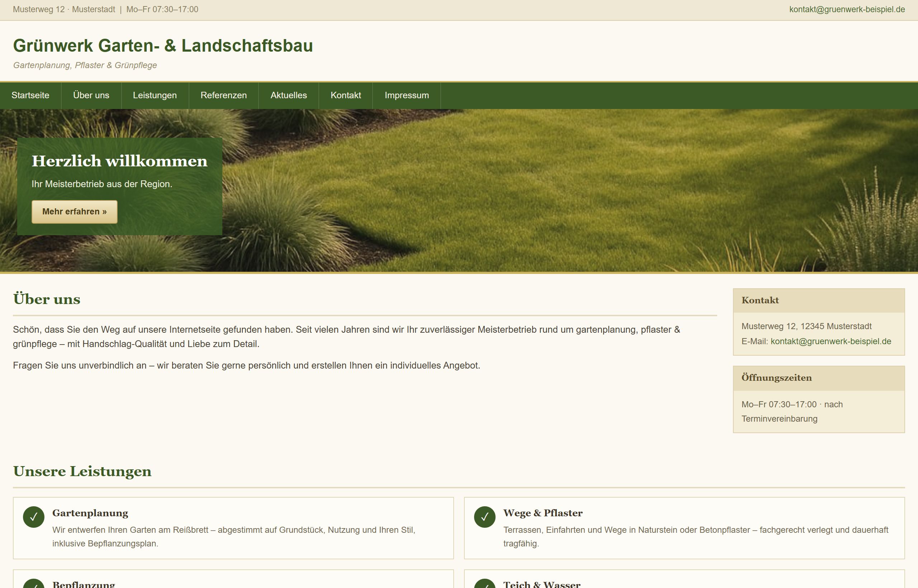Click the Teich & Wasser card heading

click(x=542, y=584)
